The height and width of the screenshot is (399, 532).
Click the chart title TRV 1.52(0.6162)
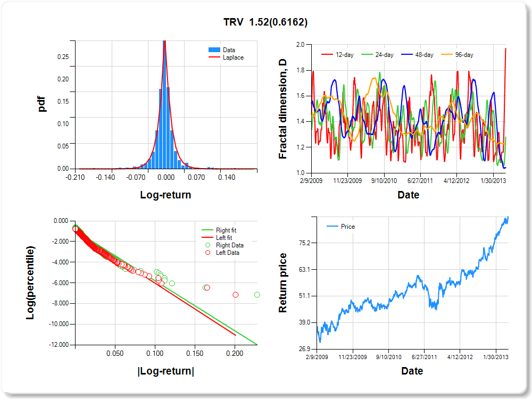point(265,22)
